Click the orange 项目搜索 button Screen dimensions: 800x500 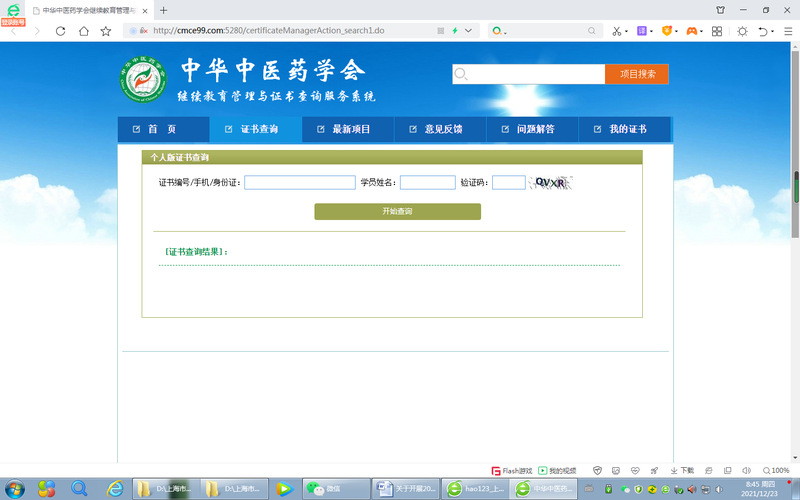point(637,74)
